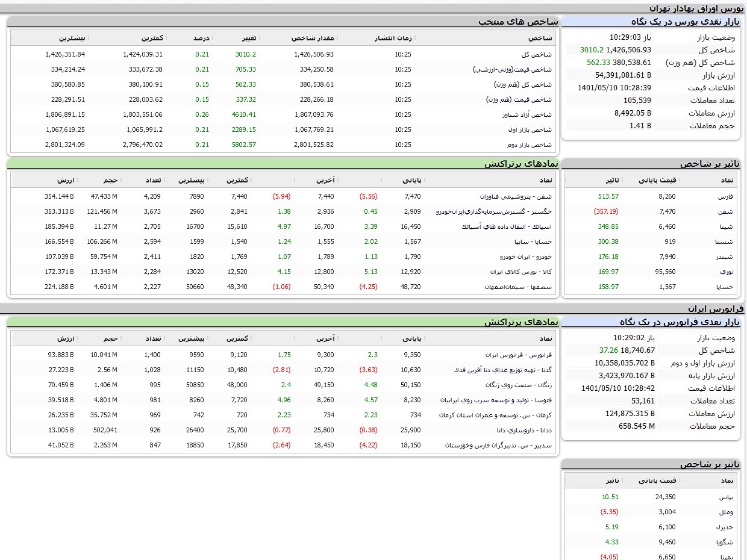Open symbol 'زنگان - صنعت روی زنگان'
Viewport: 747px width, 560px height.
(x=519, y=385)
